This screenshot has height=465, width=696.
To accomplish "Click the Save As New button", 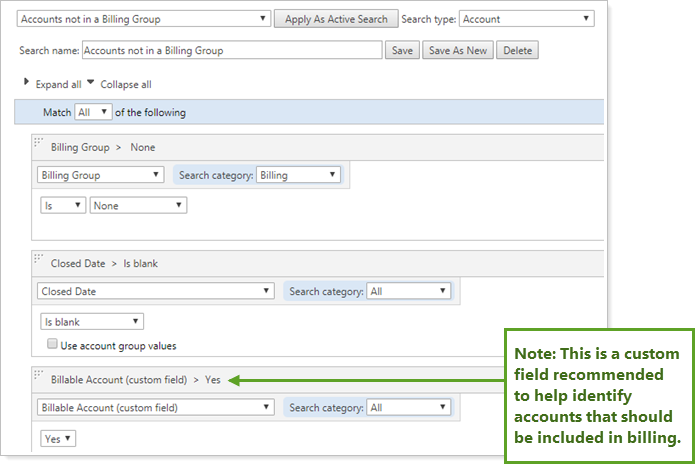I will (458, 51).
